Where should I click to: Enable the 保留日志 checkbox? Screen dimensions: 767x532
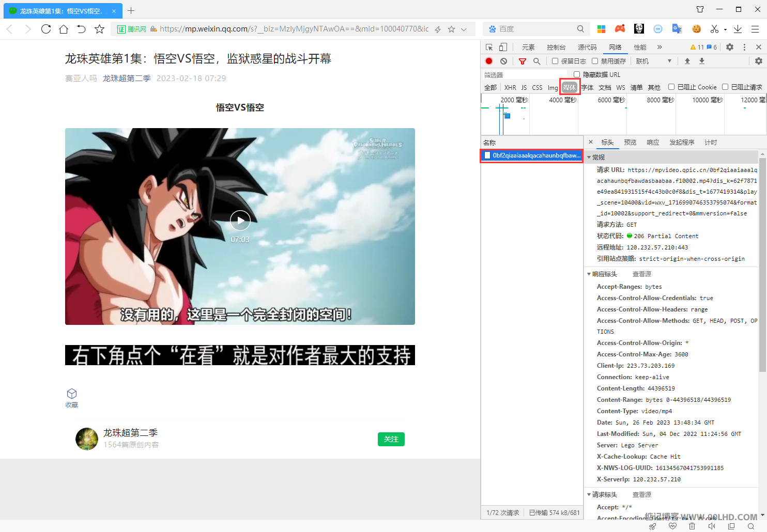[x=555, y=61]
